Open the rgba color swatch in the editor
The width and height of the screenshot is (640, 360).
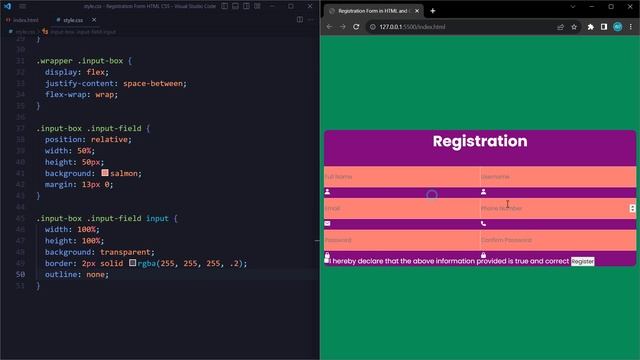133,263
